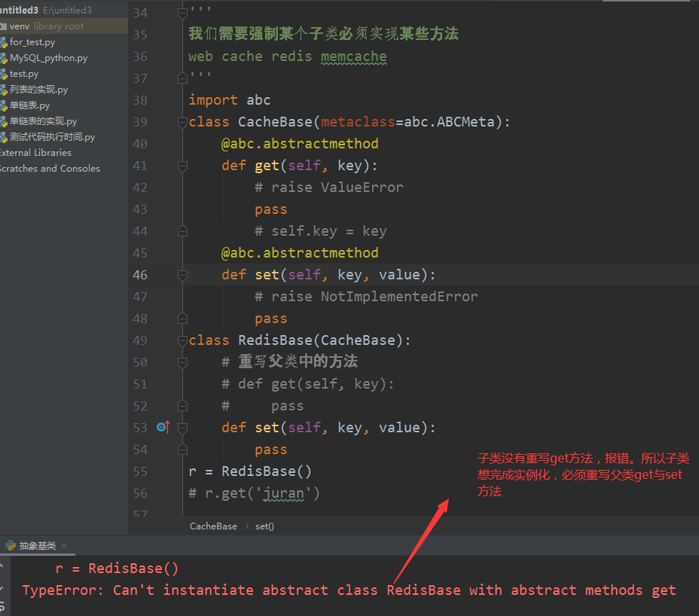Collapse class RedisBase fold on line 49
Screen dimensions: 699x616
182,340
